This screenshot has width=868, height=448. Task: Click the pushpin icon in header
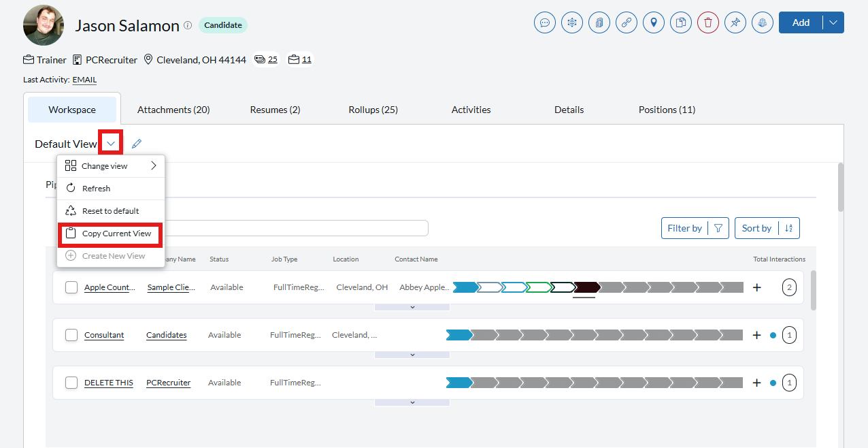pyautogui.click(x=735, y=22)
